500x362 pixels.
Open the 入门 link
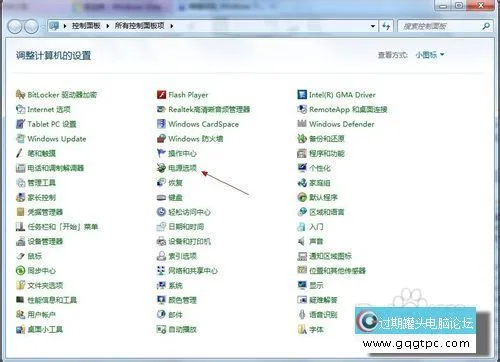pyautogui.click(x=316, y=227)
